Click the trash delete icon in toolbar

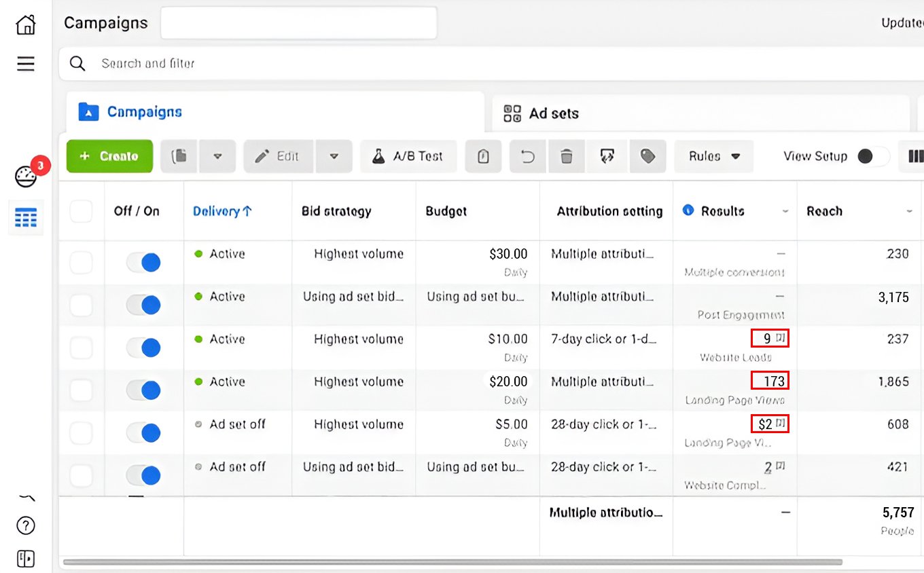[x=566, y=156]
